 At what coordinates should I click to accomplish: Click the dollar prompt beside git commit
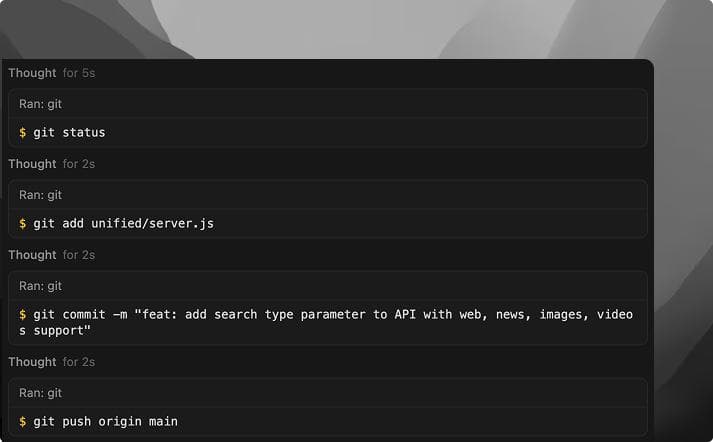tap(23, 314)
